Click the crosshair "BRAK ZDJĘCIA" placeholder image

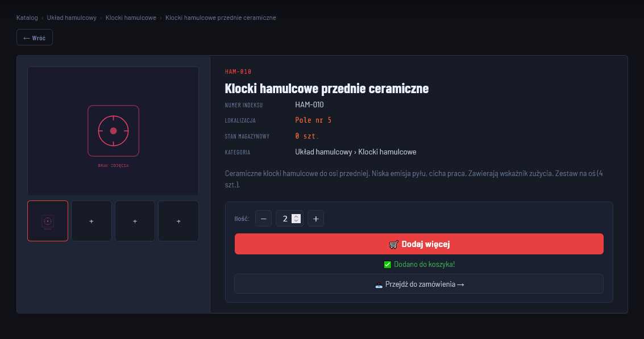113,130
